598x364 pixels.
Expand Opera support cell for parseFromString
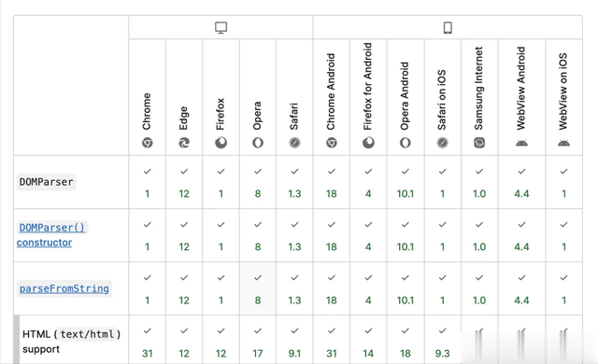click(x=258, y=288)
